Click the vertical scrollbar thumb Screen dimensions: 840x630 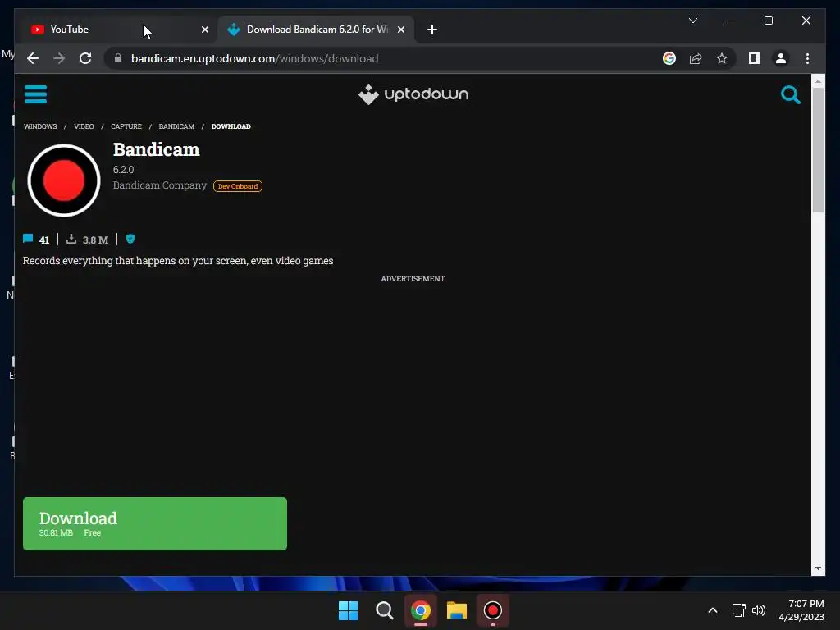[x=818, y=150]
